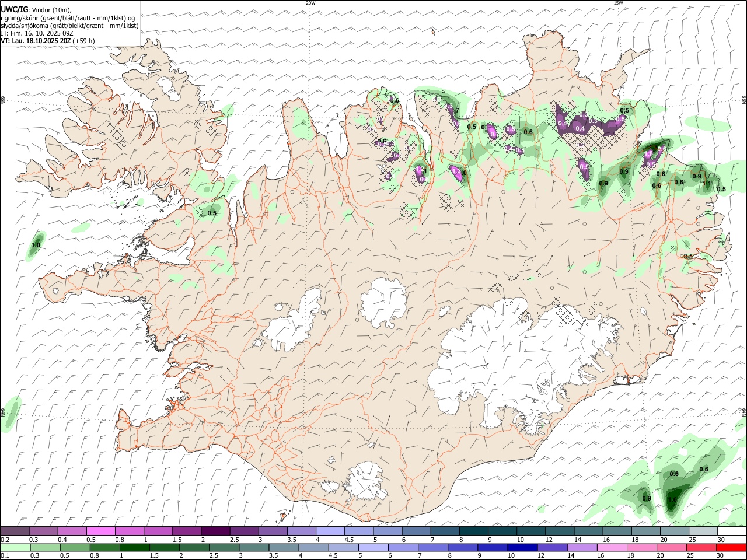
Task: Pick the light pink 16–18 rain swatch
Action: tap(612, 547)
